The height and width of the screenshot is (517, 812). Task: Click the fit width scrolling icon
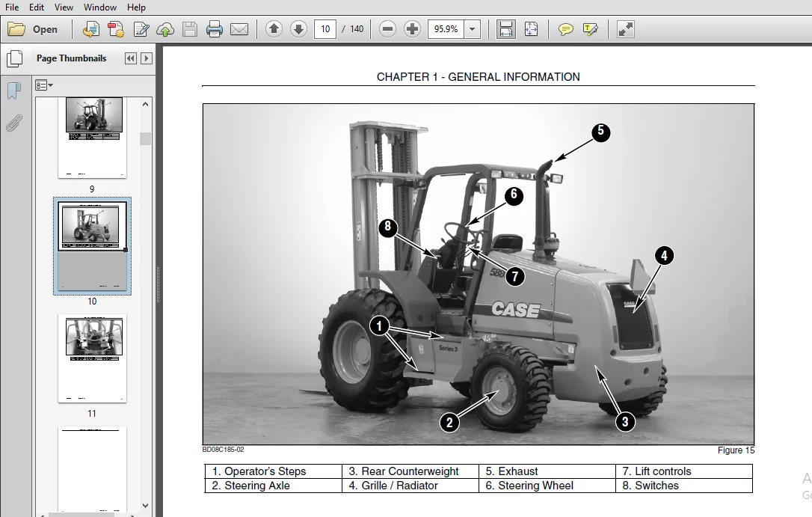click(x=505, y=29)
